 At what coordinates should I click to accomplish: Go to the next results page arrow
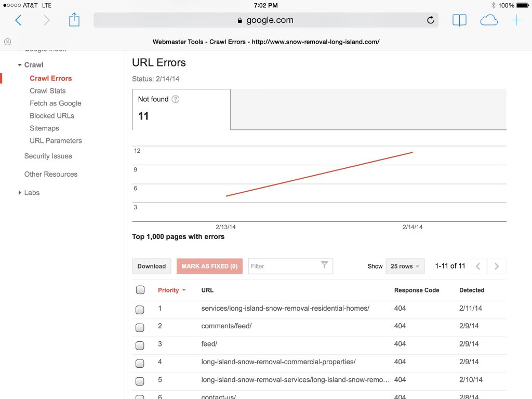coord(496,267)
